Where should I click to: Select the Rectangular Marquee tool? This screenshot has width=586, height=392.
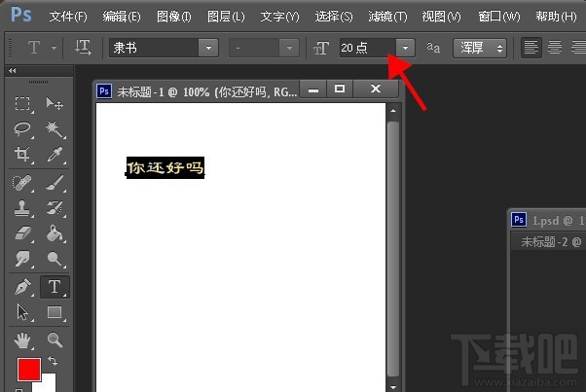pos(22,103)
